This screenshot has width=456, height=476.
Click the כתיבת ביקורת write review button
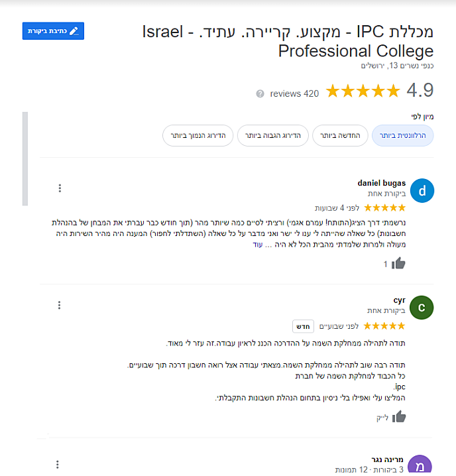(x=53, y=31)
